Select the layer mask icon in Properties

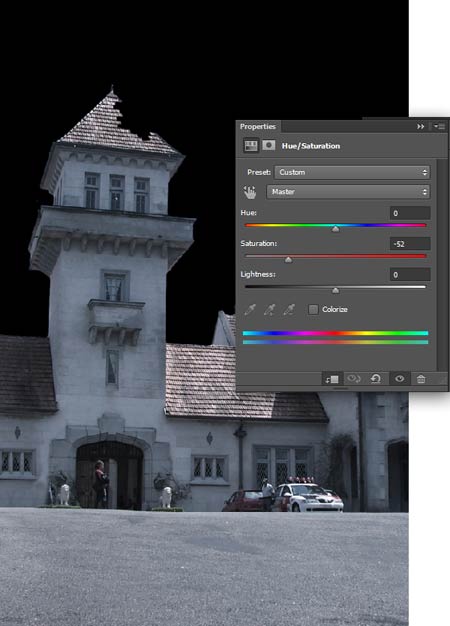click(269, 145)
